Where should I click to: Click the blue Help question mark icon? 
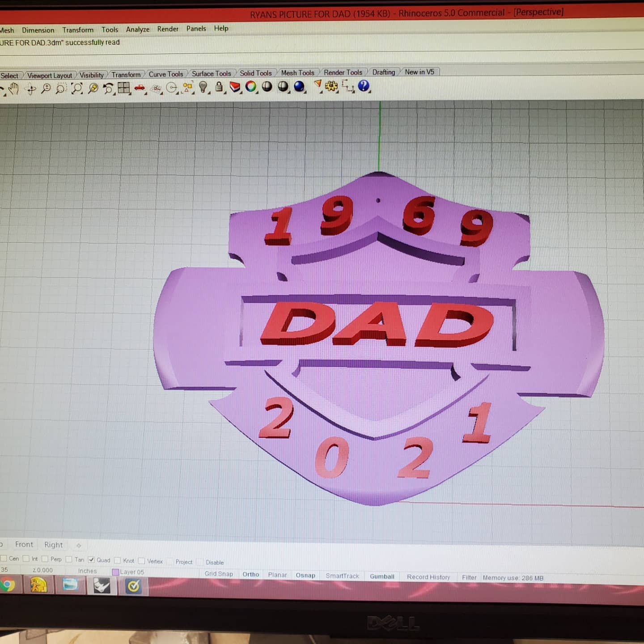pos(364,85)
